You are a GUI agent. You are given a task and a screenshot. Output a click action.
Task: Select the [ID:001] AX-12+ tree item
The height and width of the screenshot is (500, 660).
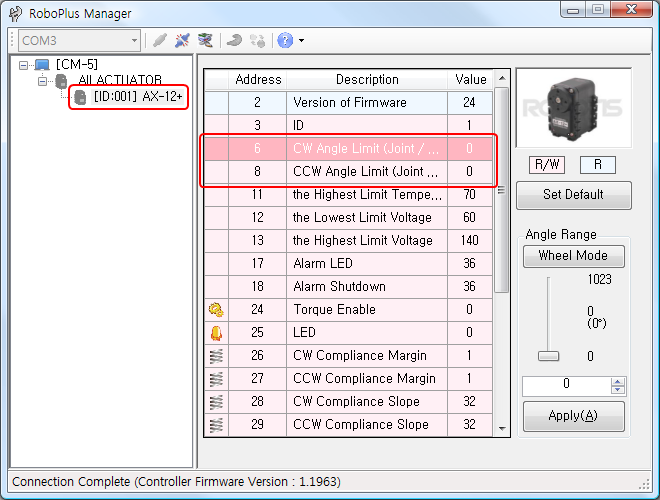point(131,97)
